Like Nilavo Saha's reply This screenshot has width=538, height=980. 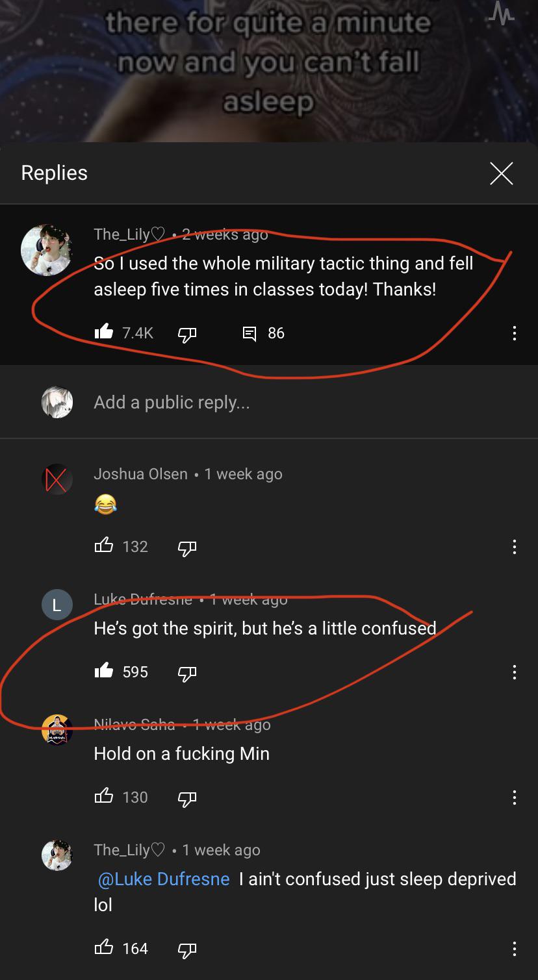point(104,797)
